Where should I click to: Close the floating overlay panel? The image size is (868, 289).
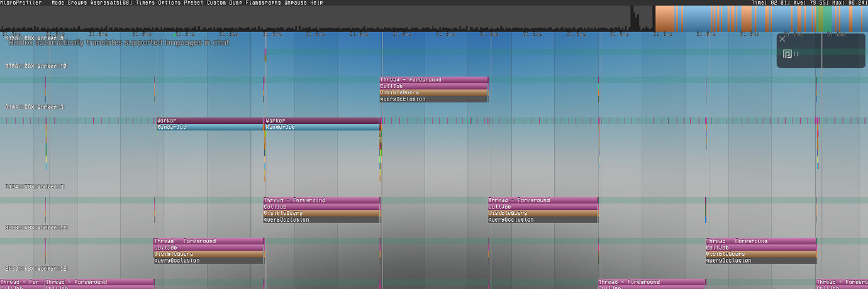782,39
